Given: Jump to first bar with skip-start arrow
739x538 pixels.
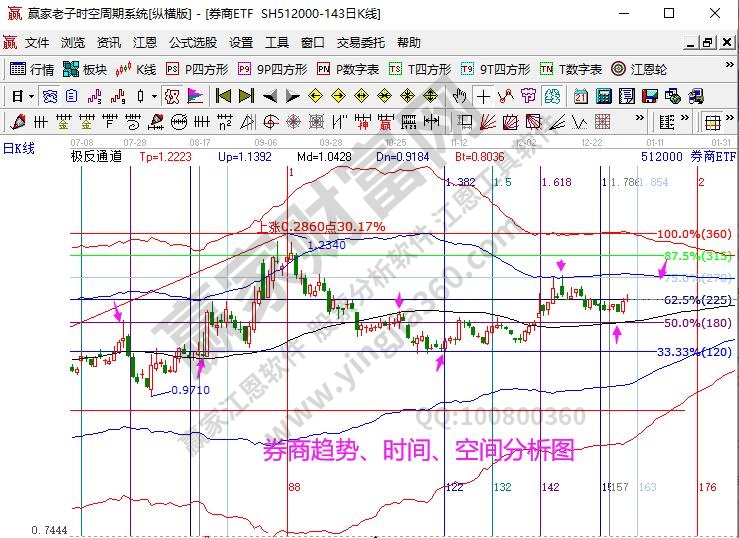Looking at the screenshot, I should (223, 96).
